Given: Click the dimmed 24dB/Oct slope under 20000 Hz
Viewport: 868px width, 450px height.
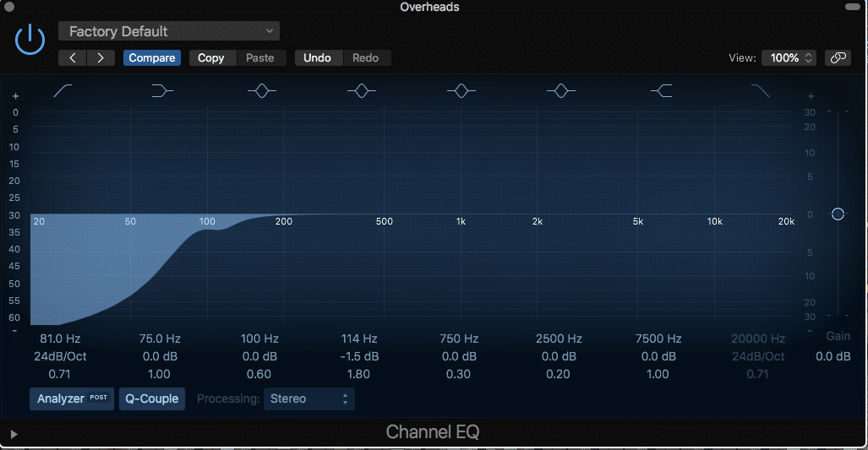Looking at the screenshot, I should (x=758, y=356).
